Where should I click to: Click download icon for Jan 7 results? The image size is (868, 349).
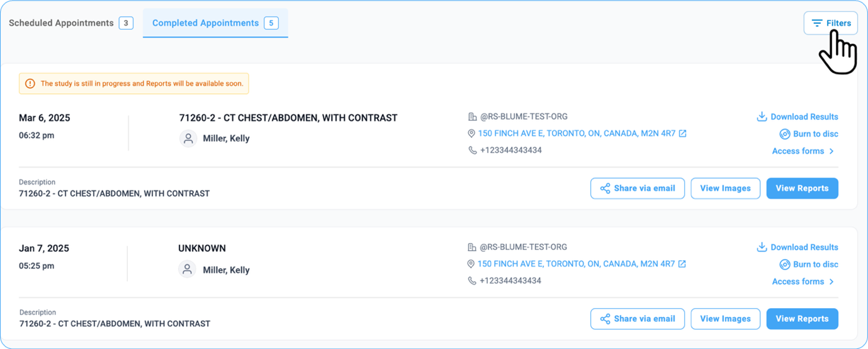tap(762, 247)
